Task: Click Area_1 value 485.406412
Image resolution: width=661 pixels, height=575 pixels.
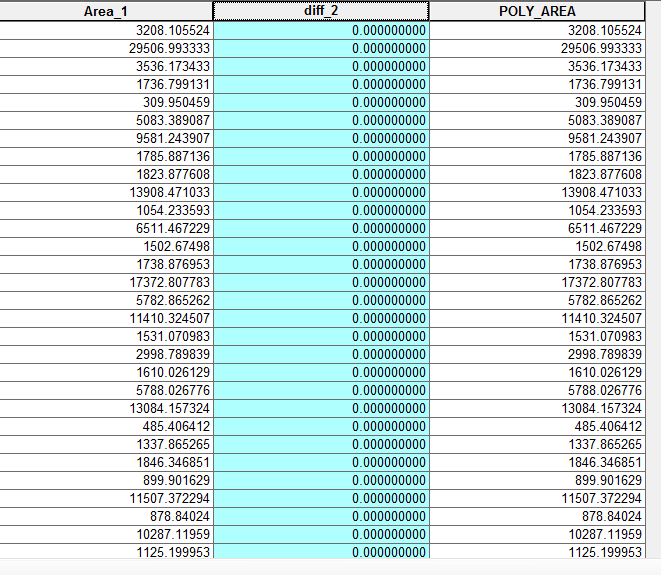Action: coord(176,427)
